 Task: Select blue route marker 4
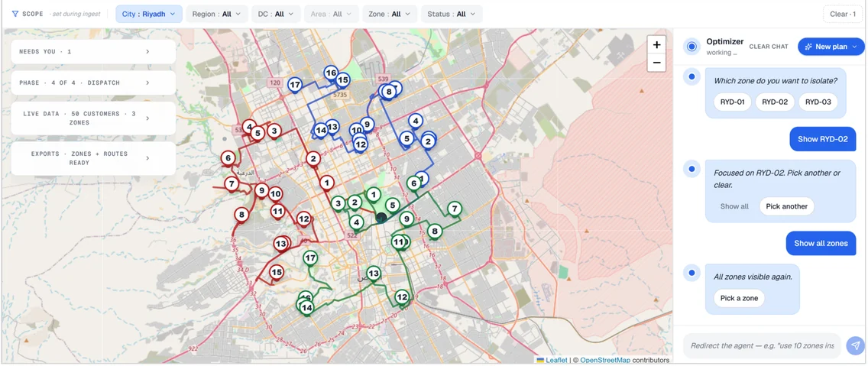(x=415, y=120)
